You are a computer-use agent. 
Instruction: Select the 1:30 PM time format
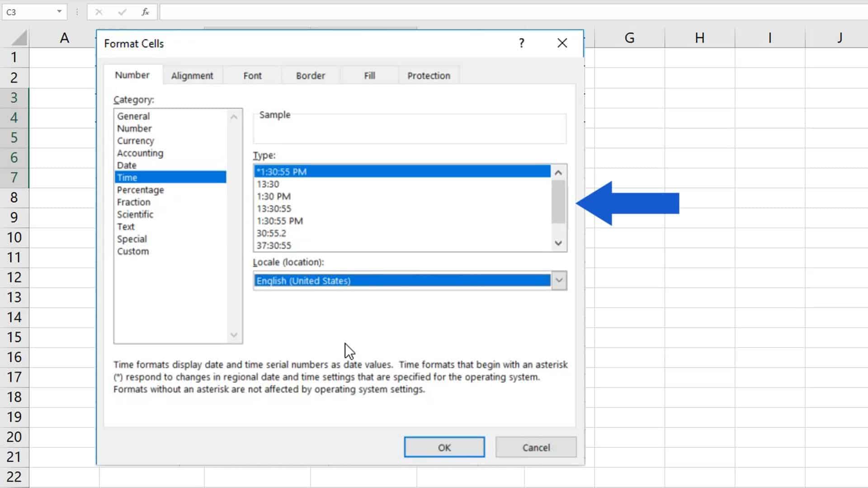274,196
